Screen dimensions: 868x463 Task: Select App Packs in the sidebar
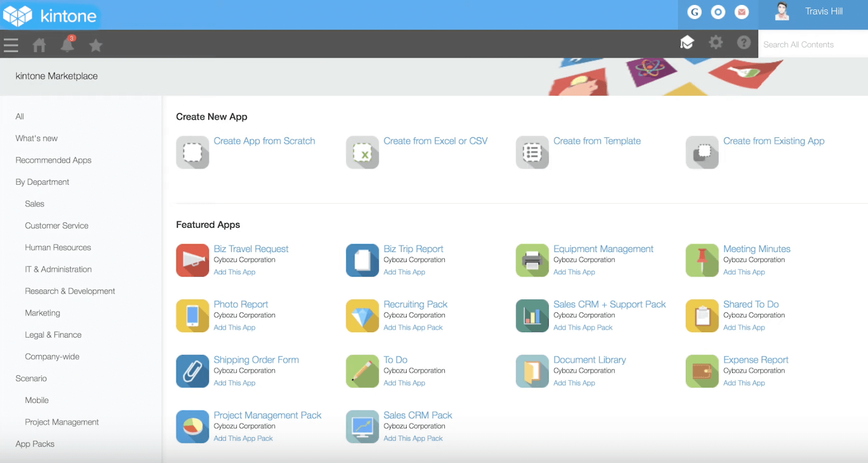(35, 444)
